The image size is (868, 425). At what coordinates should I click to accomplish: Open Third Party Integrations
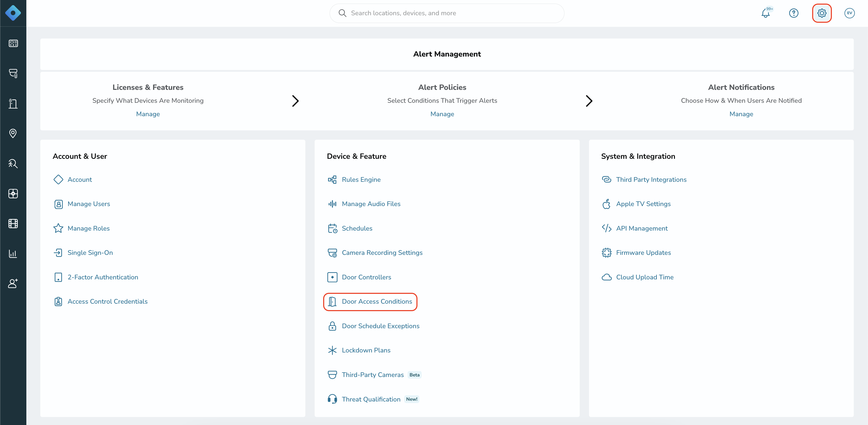pyautogui.click(x=651, y=179)
